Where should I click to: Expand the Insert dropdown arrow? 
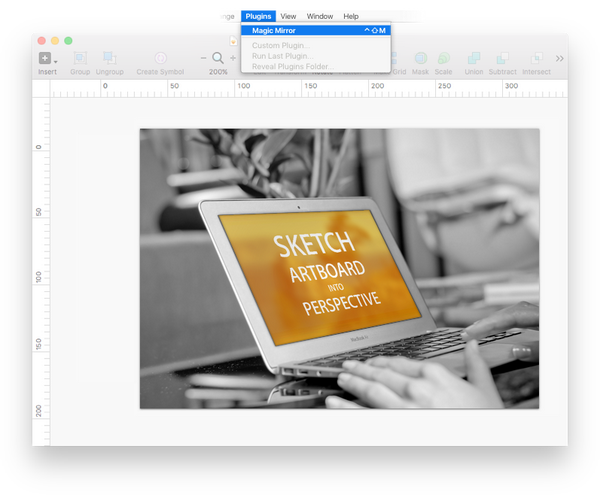[56, 62]
